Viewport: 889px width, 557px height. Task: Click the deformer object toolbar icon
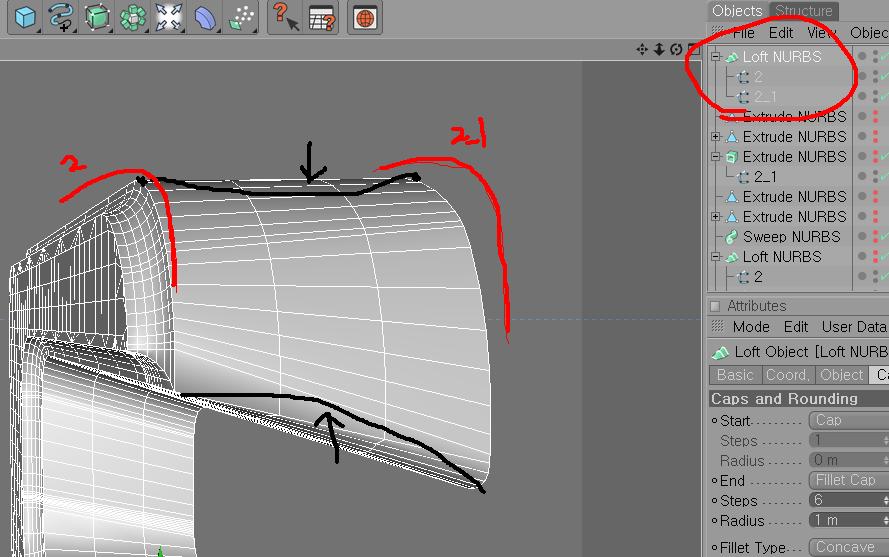coord(205,18)
